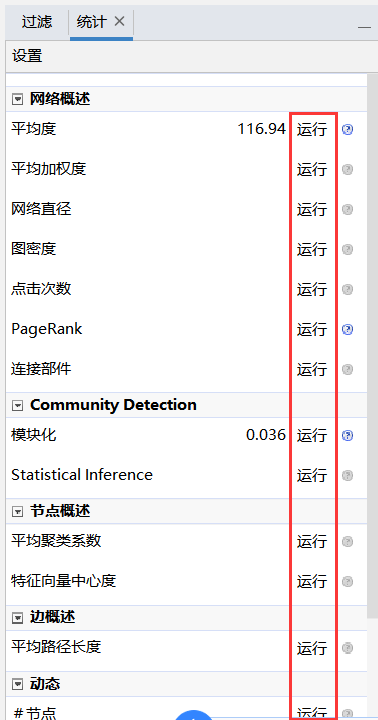Collapse the 动态 section
Viewport: 378px width, 720px height.
click(17, 685)
